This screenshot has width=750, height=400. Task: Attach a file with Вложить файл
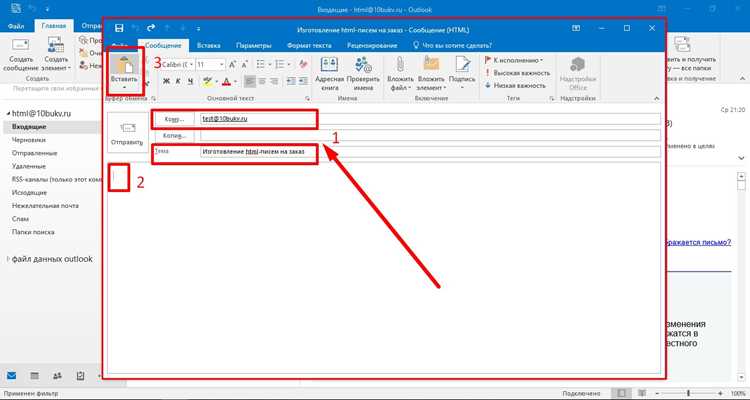click(400, 74)
